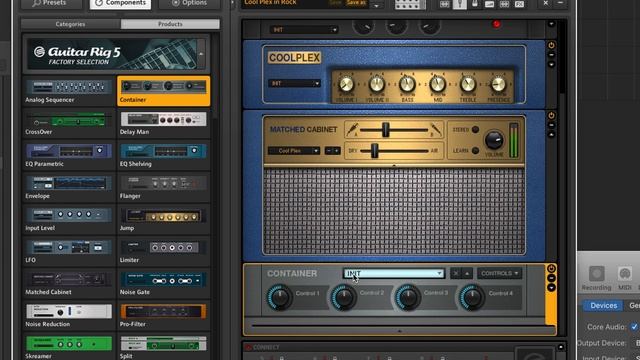Toggle the Core Audio checkbox
The image size is (640, 360).
coord(634,327)
